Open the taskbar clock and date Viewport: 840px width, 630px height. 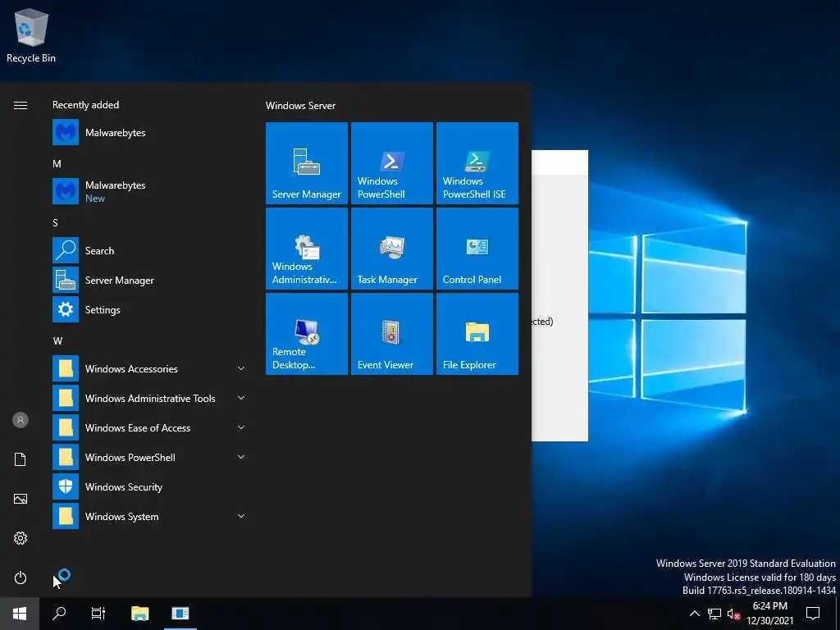coord(769,614)
